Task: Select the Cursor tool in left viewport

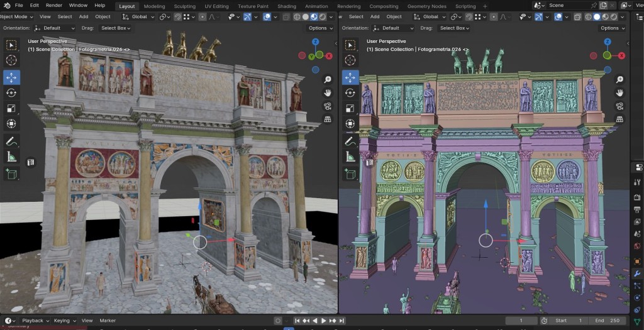Action: click(11, 60)
